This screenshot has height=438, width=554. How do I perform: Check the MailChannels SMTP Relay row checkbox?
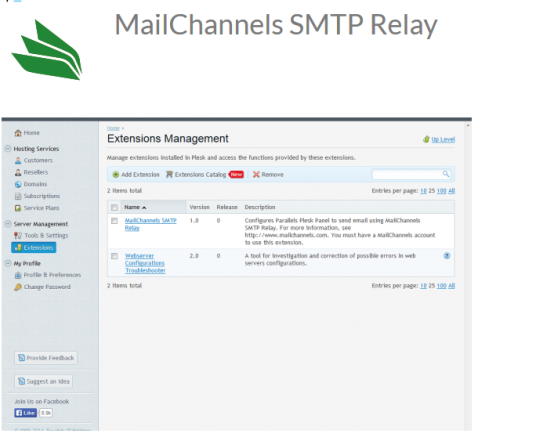point(114,221)
